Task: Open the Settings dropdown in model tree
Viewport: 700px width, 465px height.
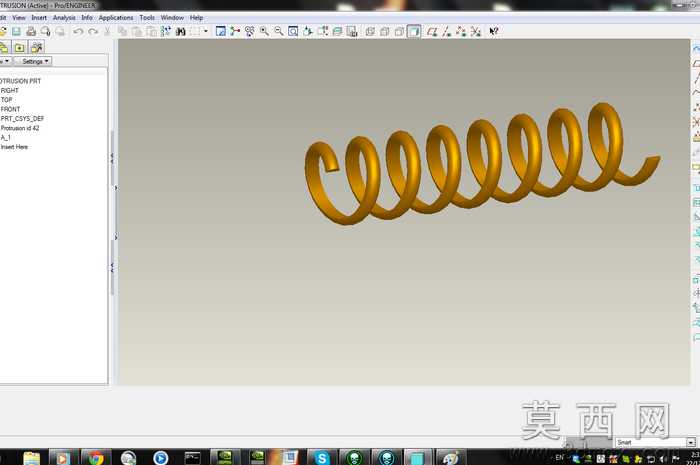Action: (x=33, y=61)
